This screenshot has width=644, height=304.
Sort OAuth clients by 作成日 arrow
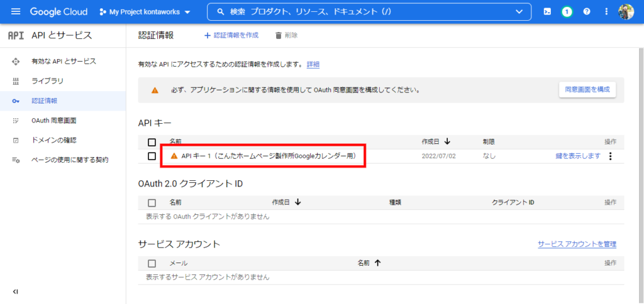click(x=297, y=202)
